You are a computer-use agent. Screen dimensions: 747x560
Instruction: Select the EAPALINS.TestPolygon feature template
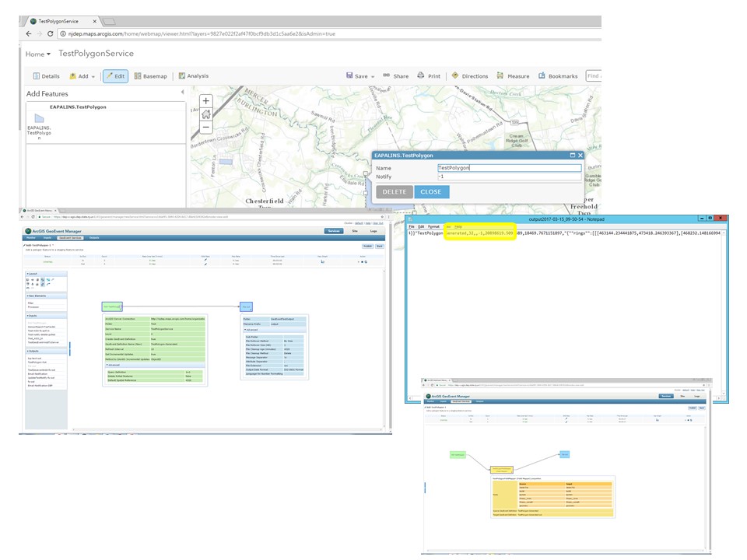(x=39, y=126)
